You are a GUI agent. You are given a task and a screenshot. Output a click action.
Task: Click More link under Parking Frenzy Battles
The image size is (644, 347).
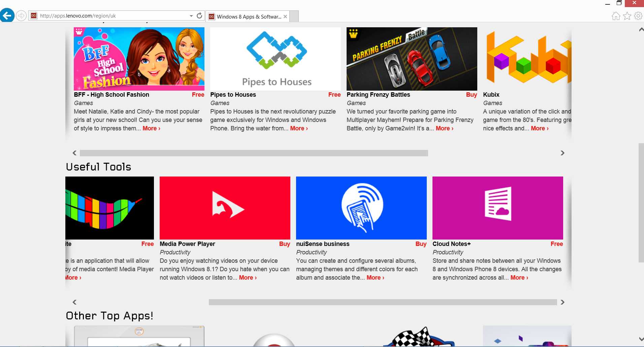click(x=445, y=128)
